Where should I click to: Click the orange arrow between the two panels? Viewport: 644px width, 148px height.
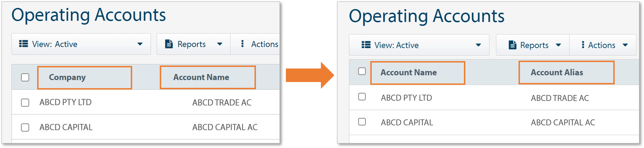coord(310,75)
